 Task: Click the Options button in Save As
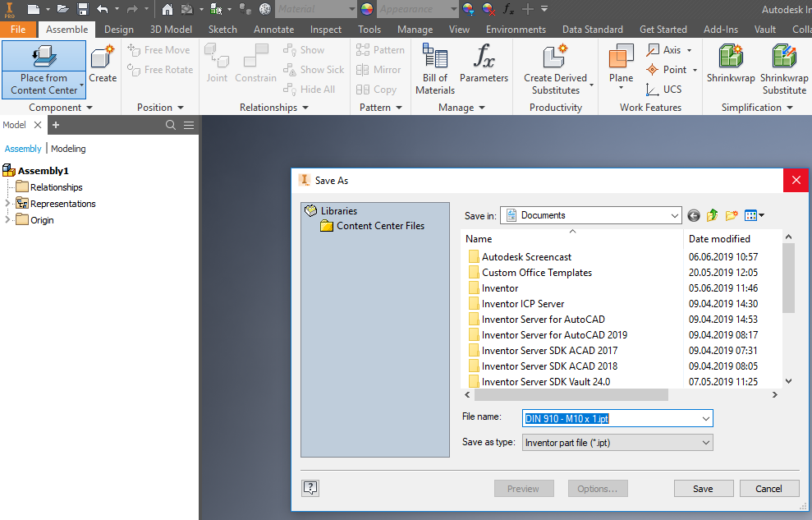(598, 488)
